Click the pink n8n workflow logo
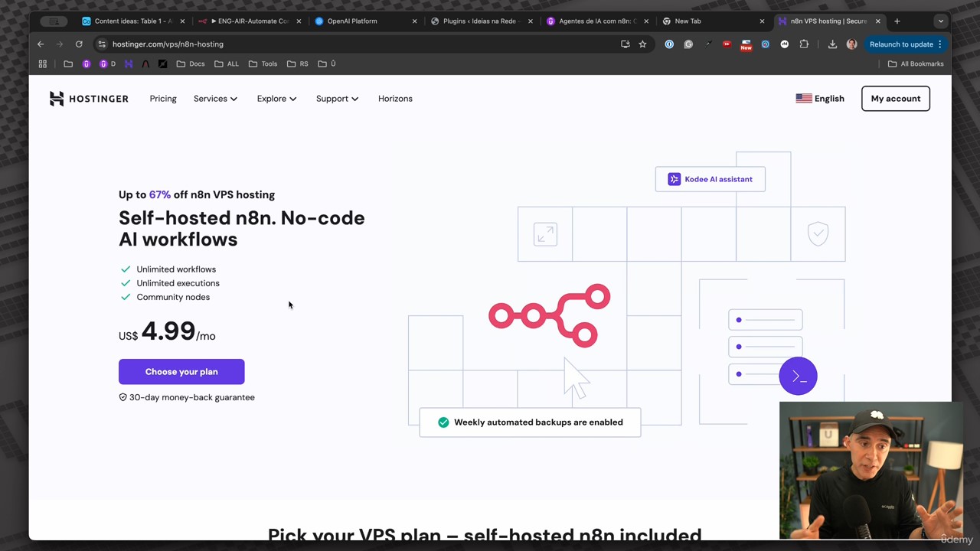The image size is (980, 551). coord(550,315)
